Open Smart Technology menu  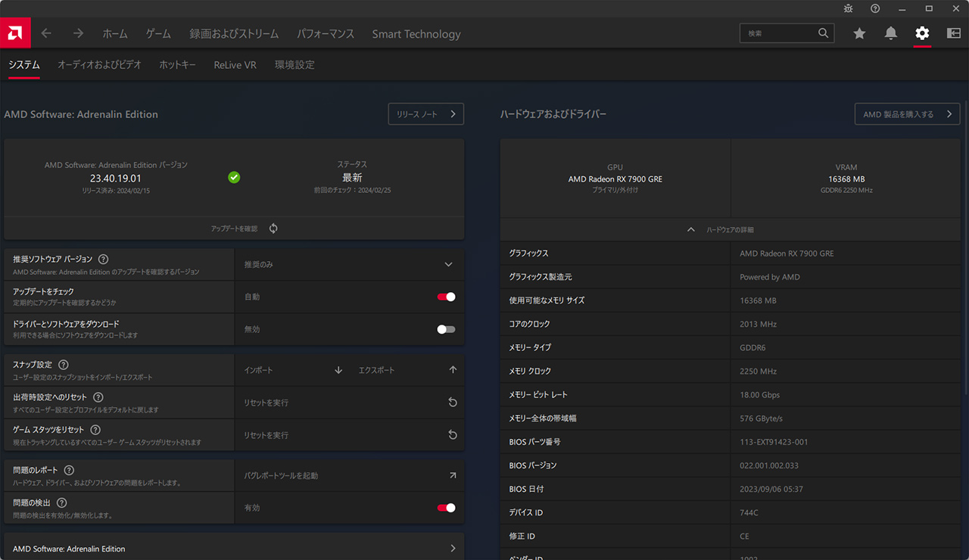click(416, 34)
